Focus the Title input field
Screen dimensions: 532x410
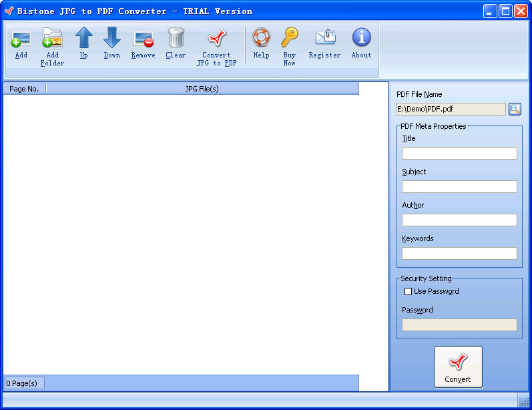(459, 154)
